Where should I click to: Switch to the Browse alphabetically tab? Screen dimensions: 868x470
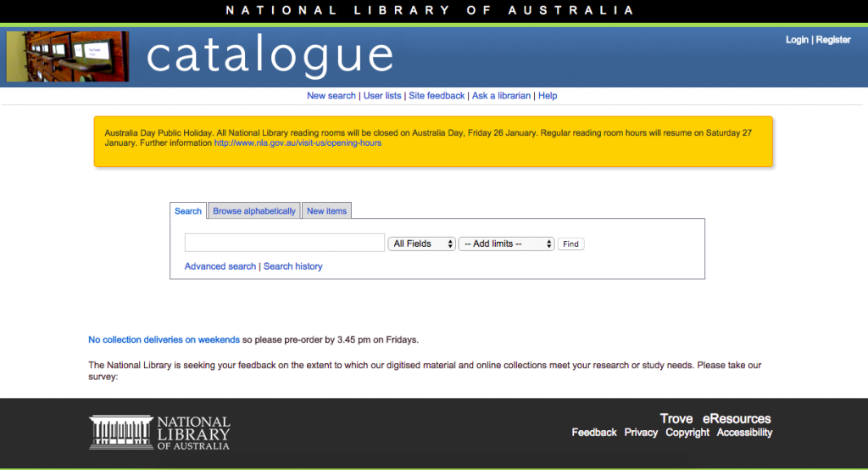point(254,211)
